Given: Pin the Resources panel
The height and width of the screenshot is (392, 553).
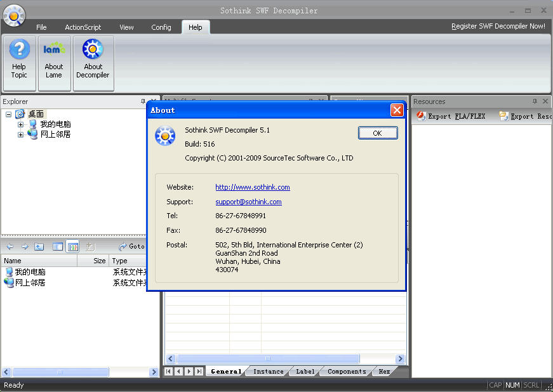Looking at the screenshot, I should coord(535,101).
